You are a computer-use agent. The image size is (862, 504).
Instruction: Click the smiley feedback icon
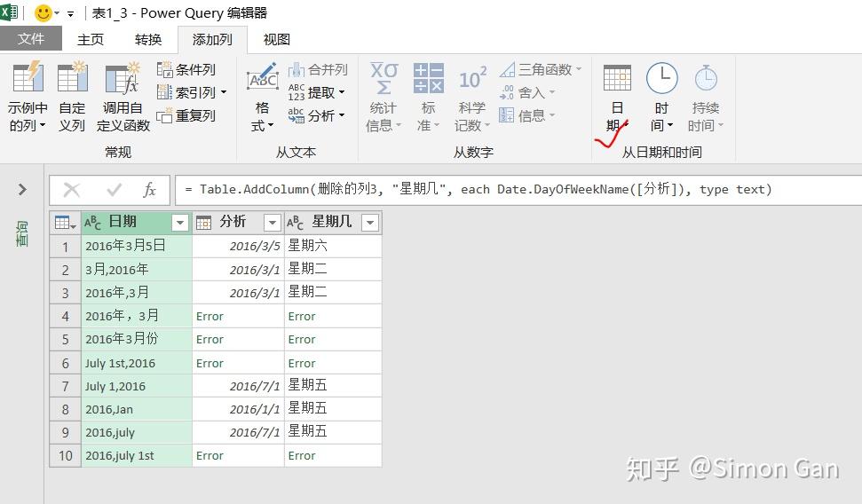[43, 12]
